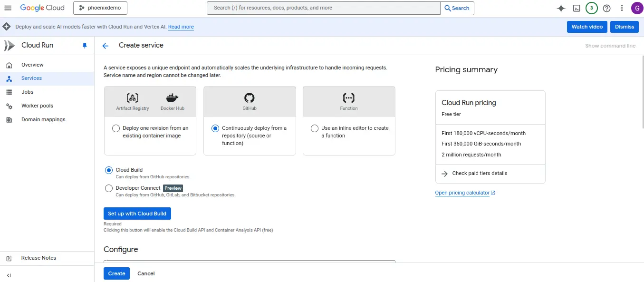Dismiss the AI models banner
The image size is (644, 282).
point(625,27)
